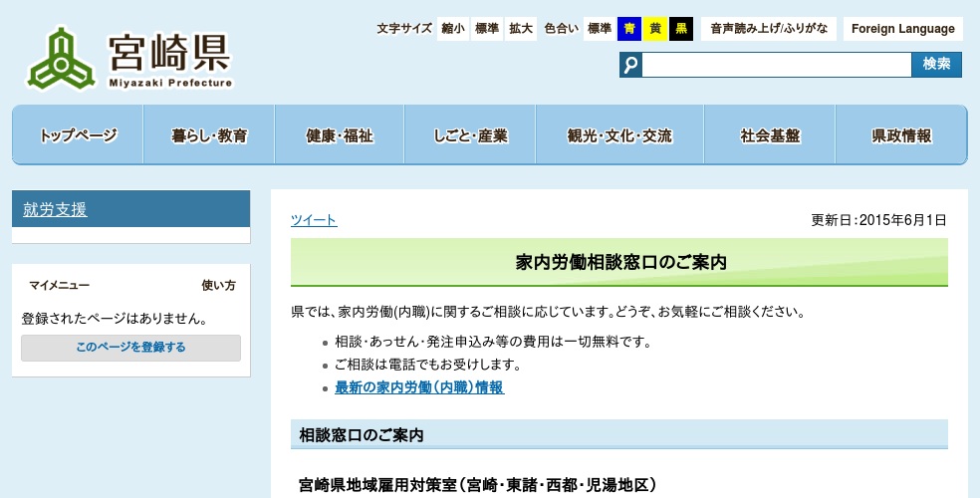980x498 pixels.
Task: Select the yellow (黄) color scheme
Action: pyautogui.click(x=655, y=29)
